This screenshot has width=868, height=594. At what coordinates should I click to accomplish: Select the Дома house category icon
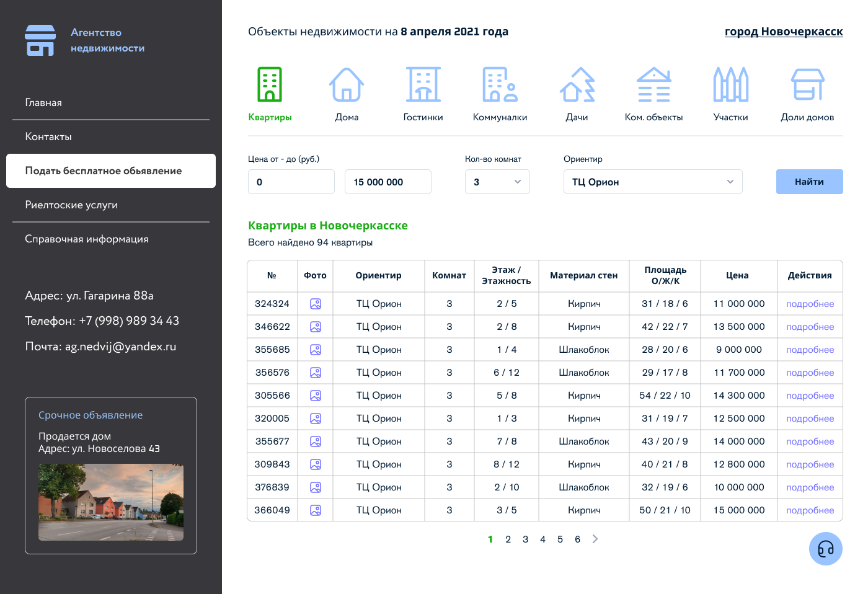click(x=347, y=85)
